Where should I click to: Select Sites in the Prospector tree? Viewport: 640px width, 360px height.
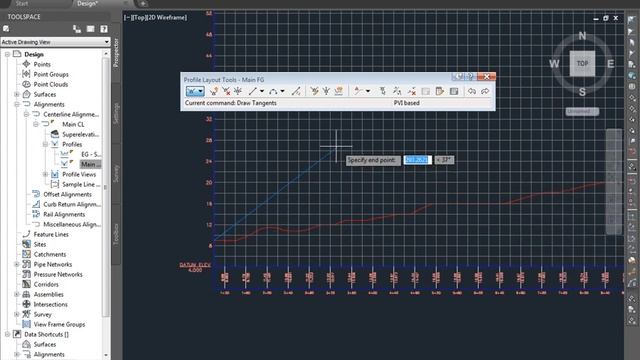click(40, 244)
